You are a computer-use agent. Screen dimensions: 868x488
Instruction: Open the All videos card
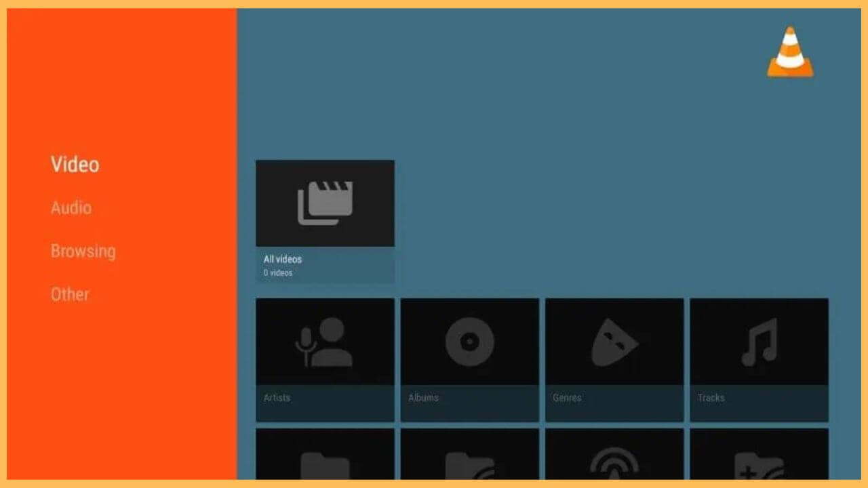[x=325, y=222]
